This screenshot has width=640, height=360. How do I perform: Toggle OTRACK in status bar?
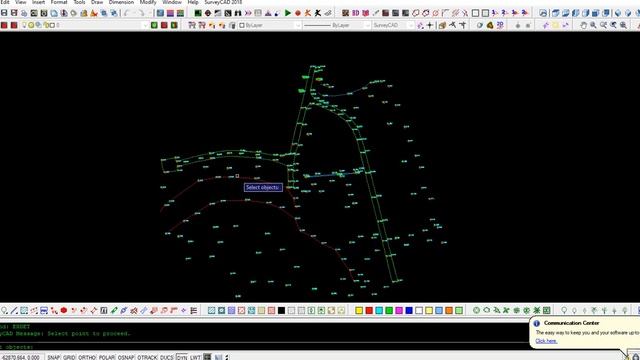(x=147, y=357)
